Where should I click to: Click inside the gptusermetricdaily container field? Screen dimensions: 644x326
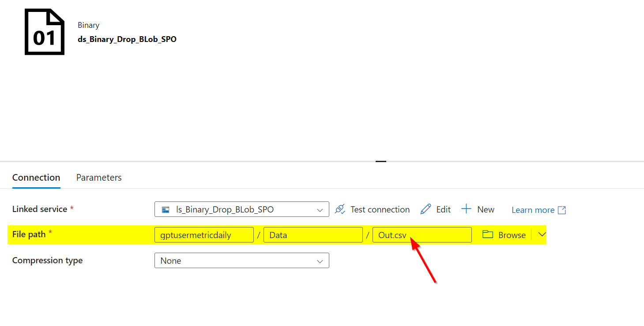pyautogui.click(x=204, y=235)
